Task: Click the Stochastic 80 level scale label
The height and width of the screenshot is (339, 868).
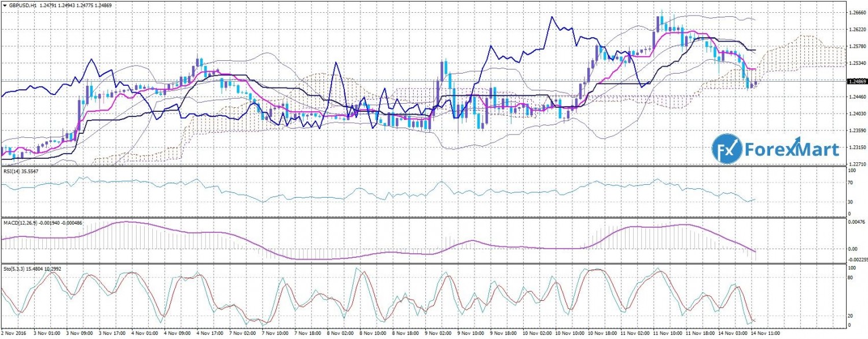Action: pos(851,278)
